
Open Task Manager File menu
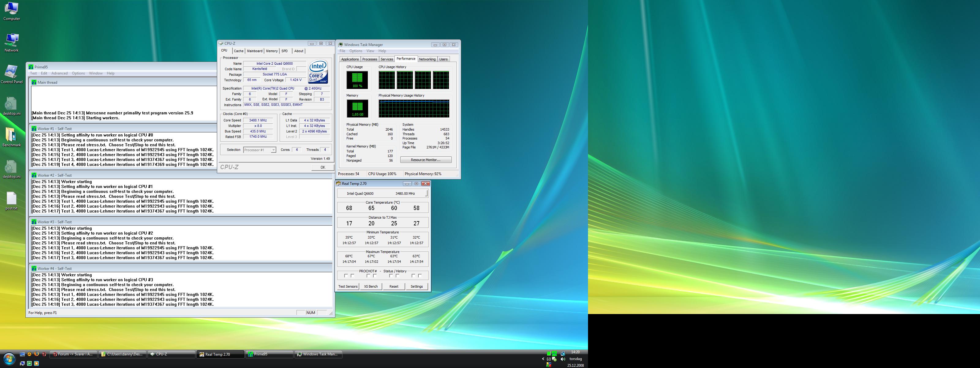(342, 51)
